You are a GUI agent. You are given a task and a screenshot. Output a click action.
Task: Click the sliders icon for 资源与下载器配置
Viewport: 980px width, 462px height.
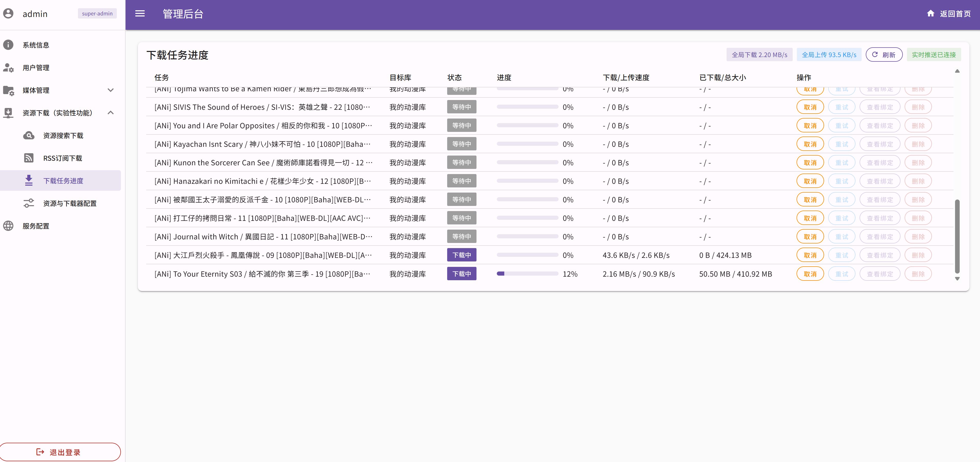[x=29, y=203]
